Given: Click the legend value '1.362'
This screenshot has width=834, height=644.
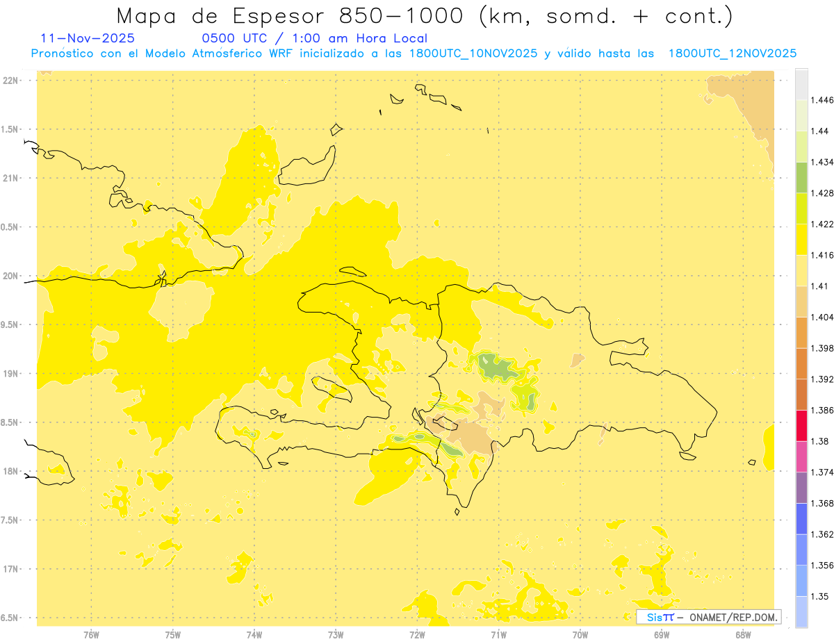Looking at the screenshot, I should 822,534.
